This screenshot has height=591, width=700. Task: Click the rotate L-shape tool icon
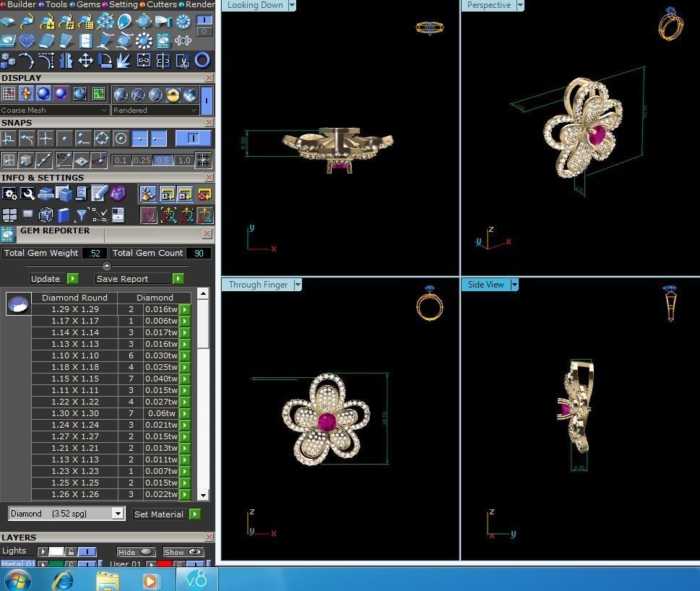tap(105, 60)
